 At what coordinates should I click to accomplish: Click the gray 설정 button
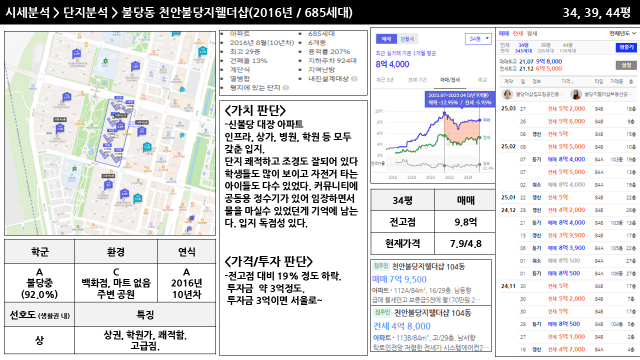click(x=626, y=65)
